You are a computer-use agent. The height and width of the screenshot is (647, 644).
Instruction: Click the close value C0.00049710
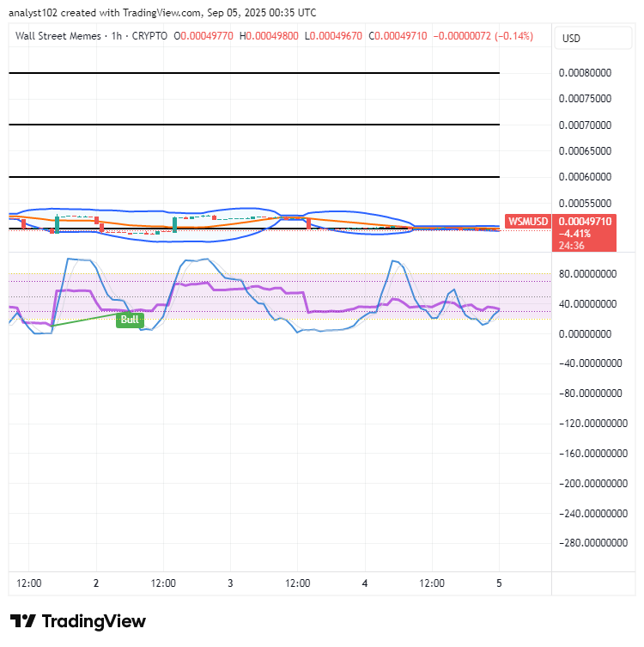pyautogui.click(x=398, y=36)
